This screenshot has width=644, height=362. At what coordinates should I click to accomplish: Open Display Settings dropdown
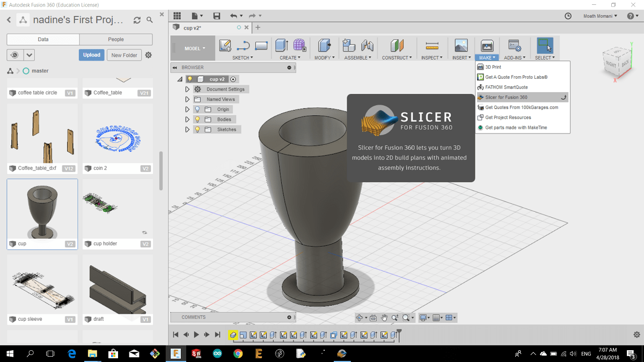tap(424, 317)
